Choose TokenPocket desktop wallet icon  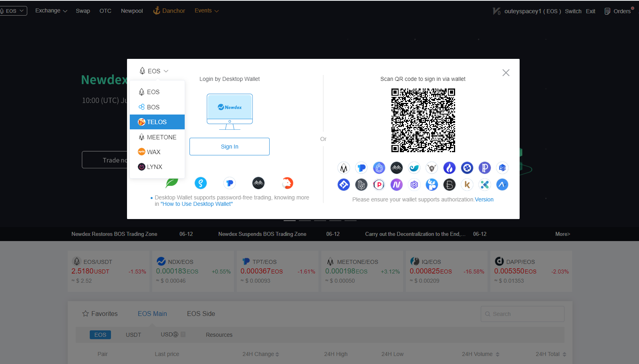(x=230, y=183)
